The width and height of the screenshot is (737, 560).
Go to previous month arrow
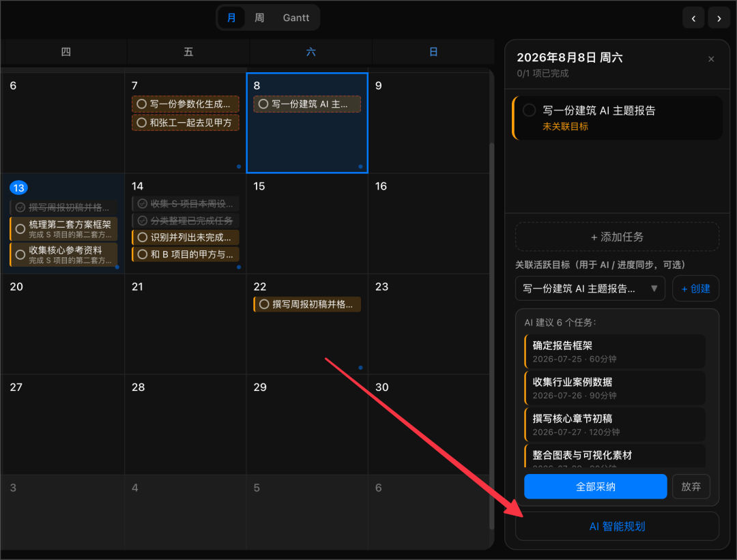693,18
